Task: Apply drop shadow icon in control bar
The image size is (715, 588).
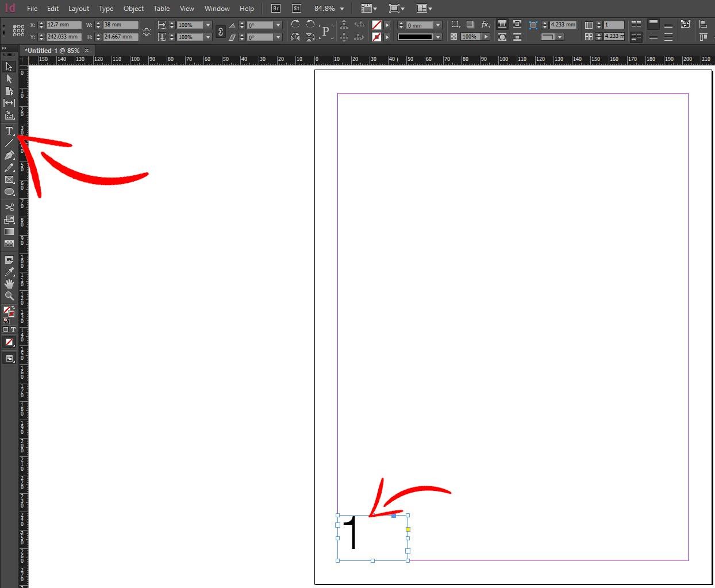Action: coord(470,25)
